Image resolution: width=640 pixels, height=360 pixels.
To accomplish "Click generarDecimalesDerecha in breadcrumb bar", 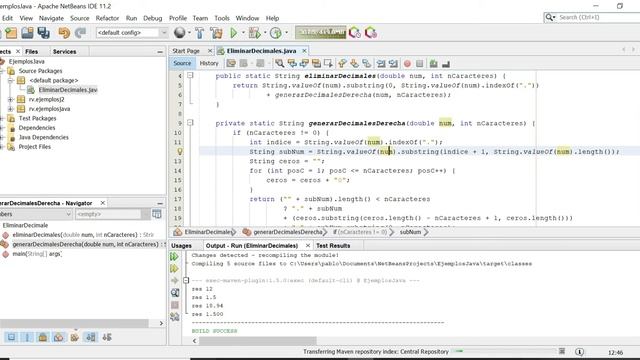I will 287,232.
